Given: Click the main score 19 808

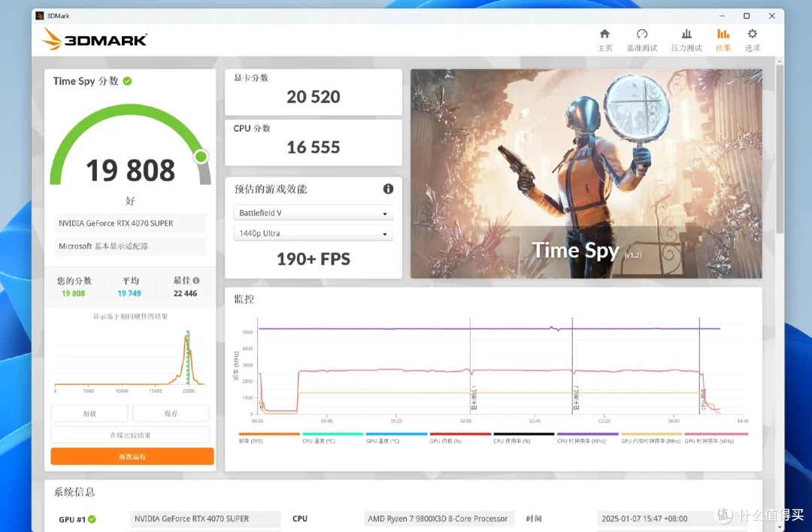Looking at the screenshot, I should pos(131,171).
